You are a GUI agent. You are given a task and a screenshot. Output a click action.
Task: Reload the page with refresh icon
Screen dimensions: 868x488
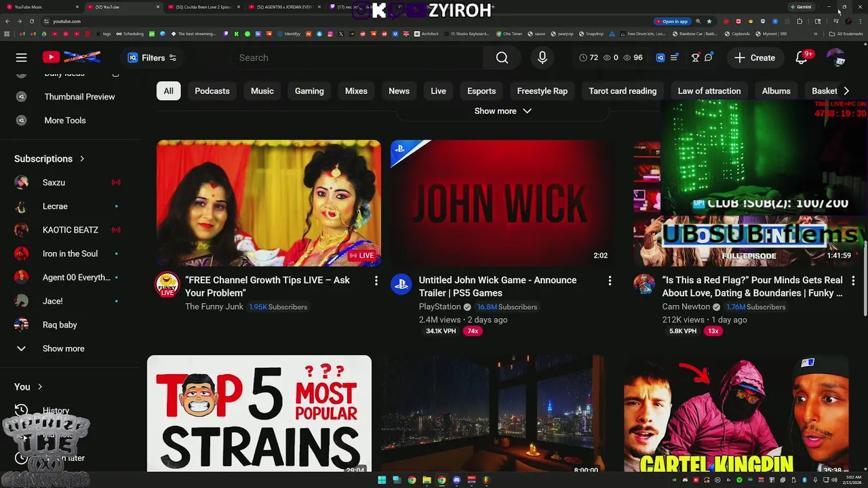31,21
